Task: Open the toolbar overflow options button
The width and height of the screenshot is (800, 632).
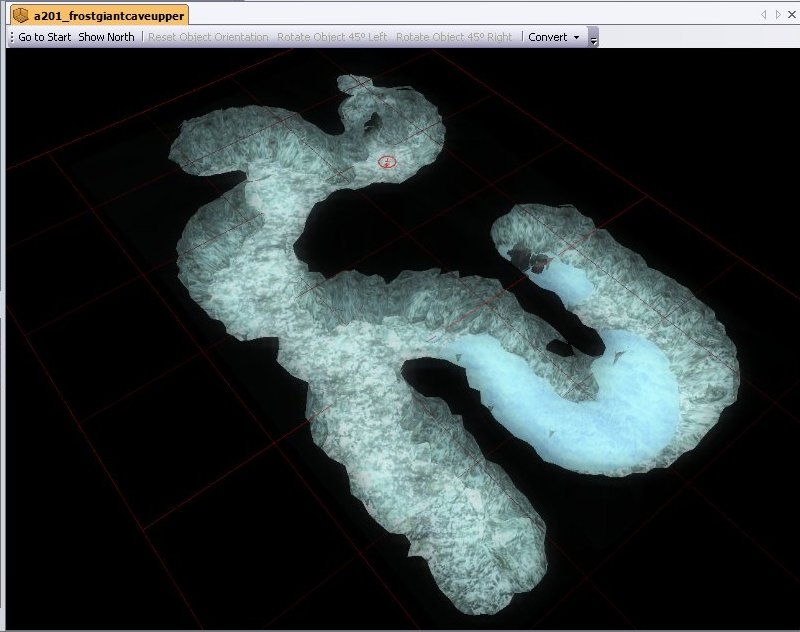Action: (x=593, y=39)
